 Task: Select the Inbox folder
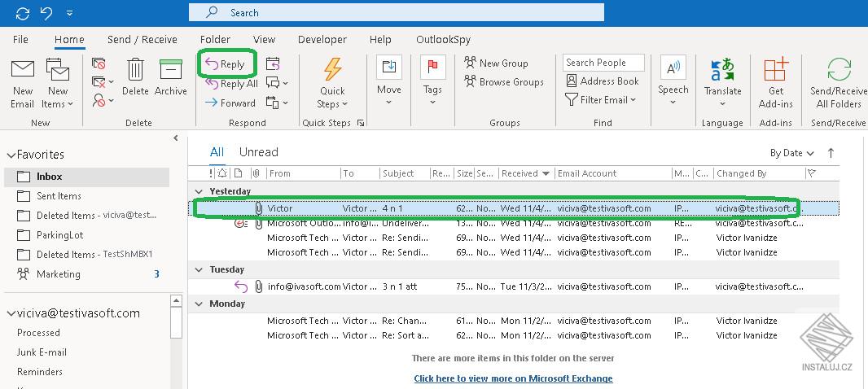point(87,177)
